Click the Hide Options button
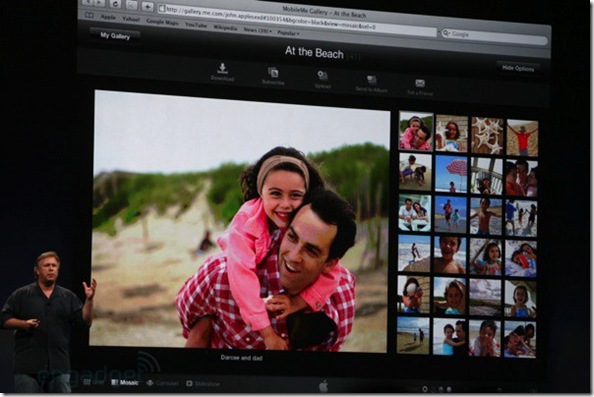 pos(518,68)
